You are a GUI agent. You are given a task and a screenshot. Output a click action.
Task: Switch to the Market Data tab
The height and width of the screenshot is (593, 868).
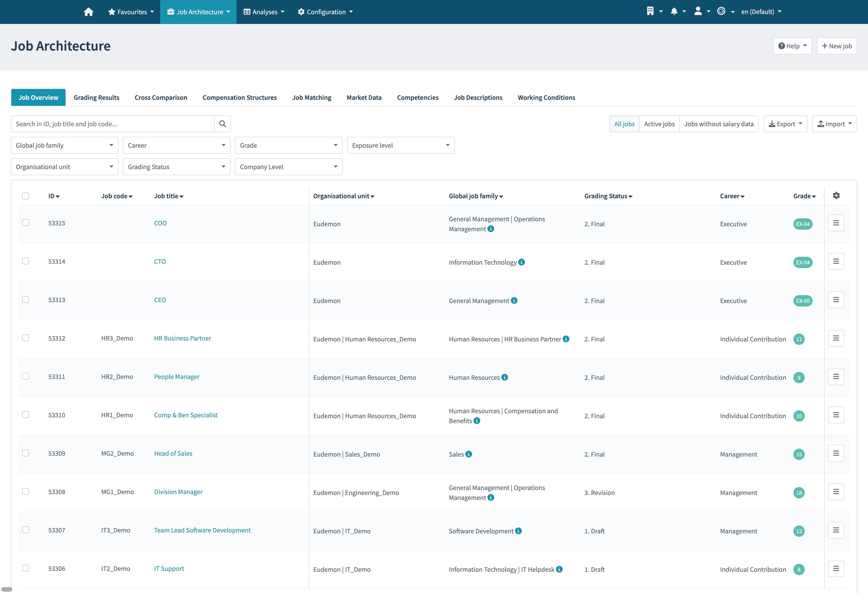364,97
